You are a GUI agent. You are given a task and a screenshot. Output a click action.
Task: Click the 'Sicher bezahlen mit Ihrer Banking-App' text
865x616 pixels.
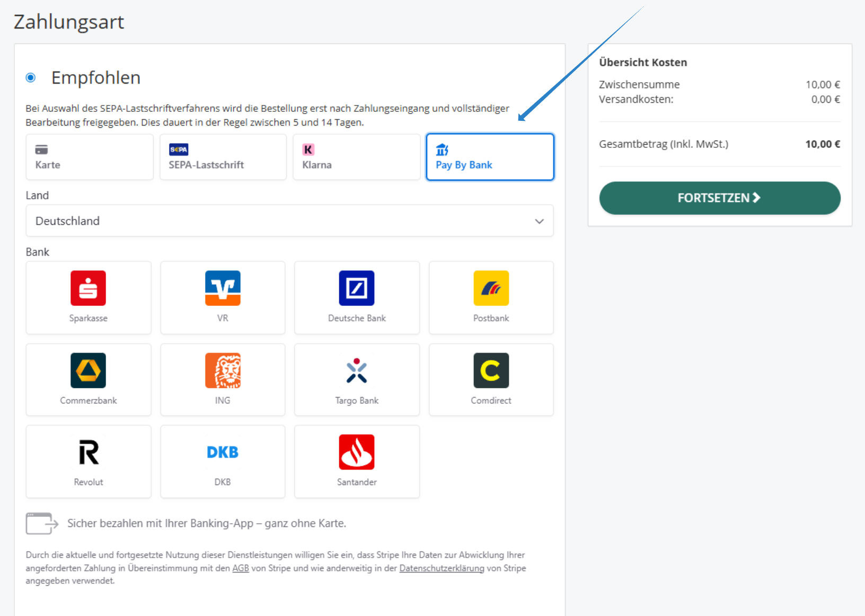pyautogui.click(x=207, y=524)
